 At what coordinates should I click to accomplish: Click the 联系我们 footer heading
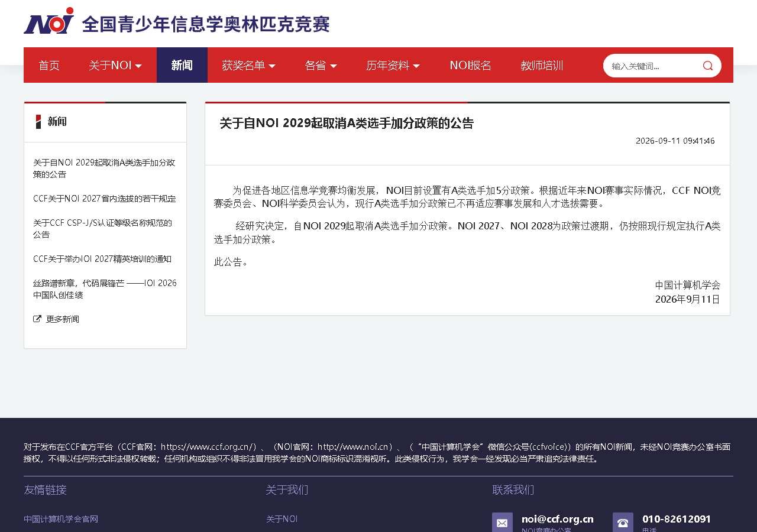(x=513, y=490)
